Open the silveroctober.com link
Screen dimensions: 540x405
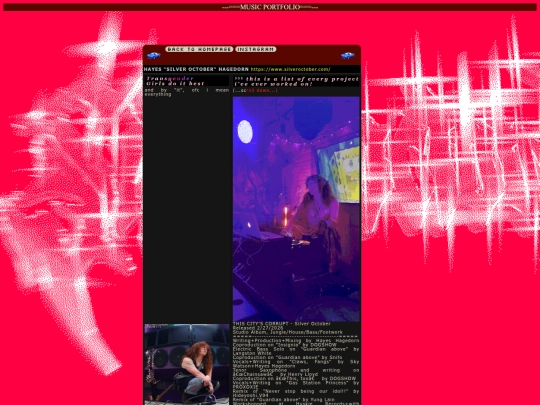click(x=290, y=69)
